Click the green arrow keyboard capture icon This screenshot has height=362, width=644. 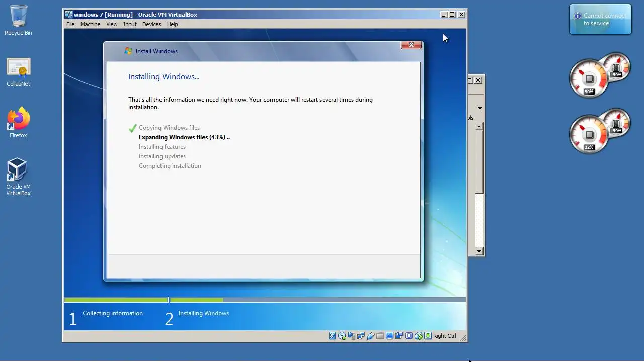(428, 336)
